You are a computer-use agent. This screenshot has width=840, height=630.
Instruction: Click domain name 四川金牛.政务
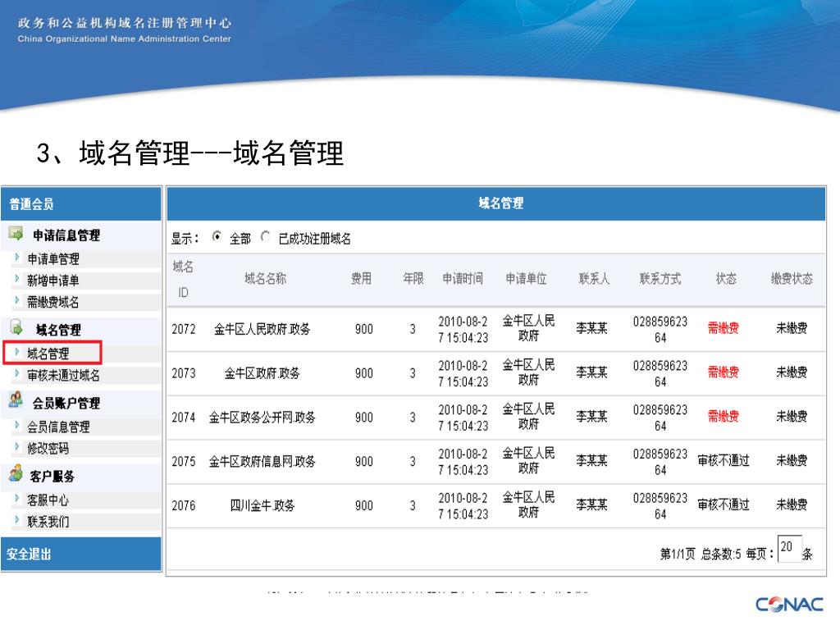pyautogui.click(x=262, y=505)
